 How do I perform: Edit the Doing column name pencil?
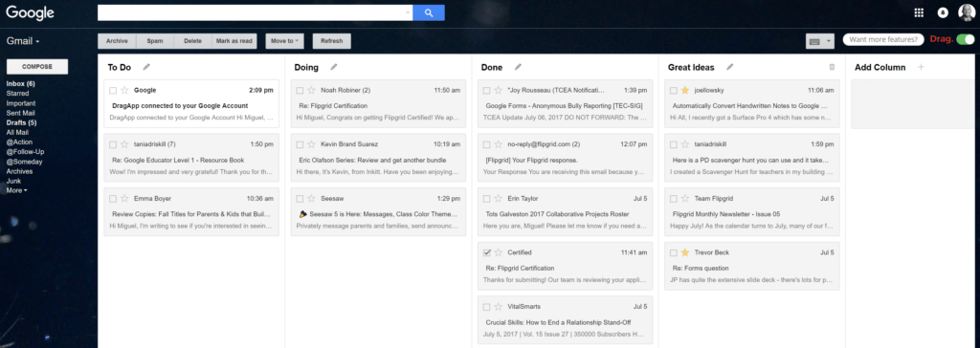pyautogui.click(x=334, y=67)
